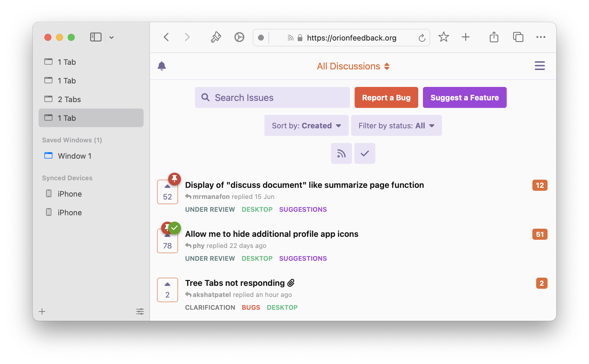Viewport: 589px width, 364px height.
Task: Click the paperclip attachment icon
Action: (x=291, y=282)
